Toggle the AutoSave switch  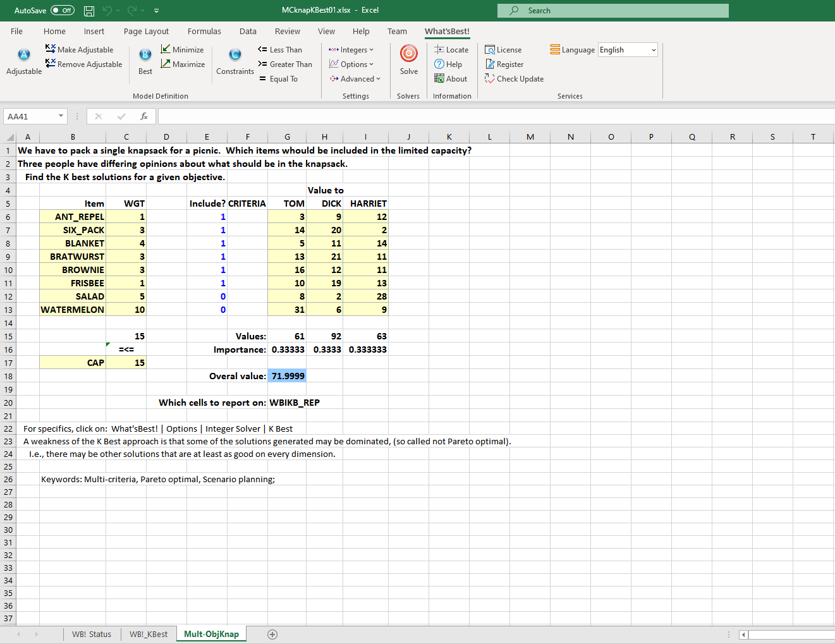[x=63, y=11]
